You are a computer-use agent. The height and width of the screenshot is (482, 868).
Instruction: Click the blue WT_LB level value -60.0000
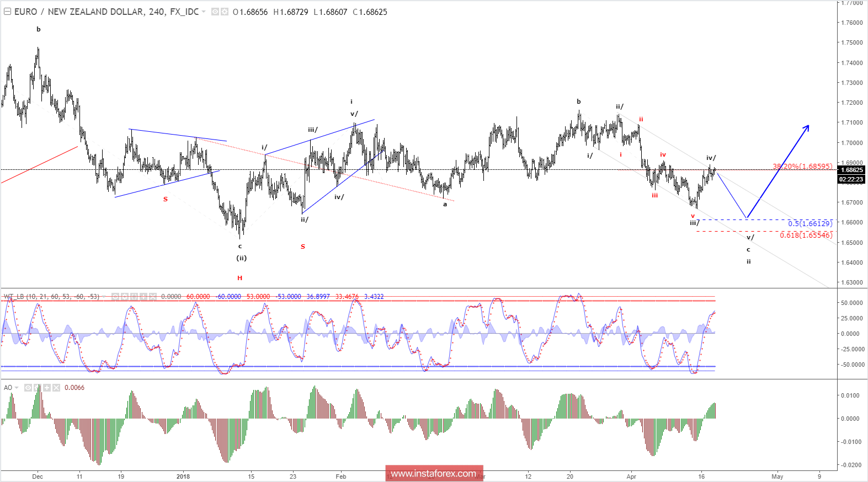coord(228,297)
